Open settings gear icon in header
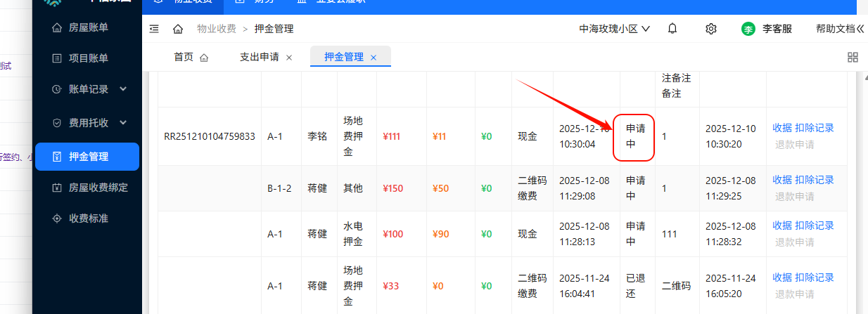 (710, 29)
